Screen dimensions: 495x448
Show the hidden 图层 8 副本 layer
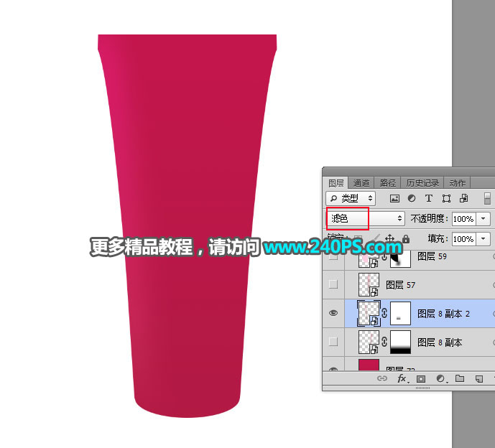point(333,342)
